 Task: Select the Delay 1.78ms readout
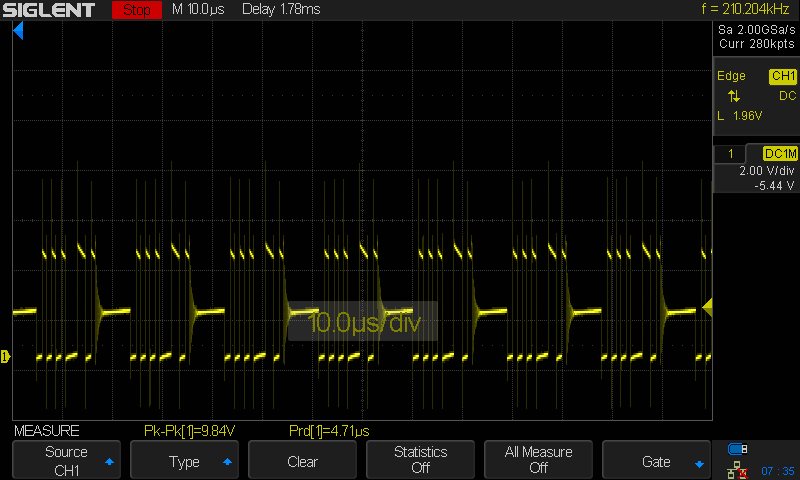[x=281, y=9]
